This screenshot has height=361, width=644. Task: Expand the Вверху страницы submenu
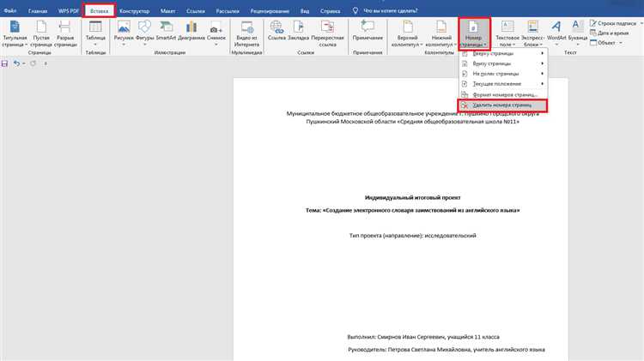[x=502, y=53]
